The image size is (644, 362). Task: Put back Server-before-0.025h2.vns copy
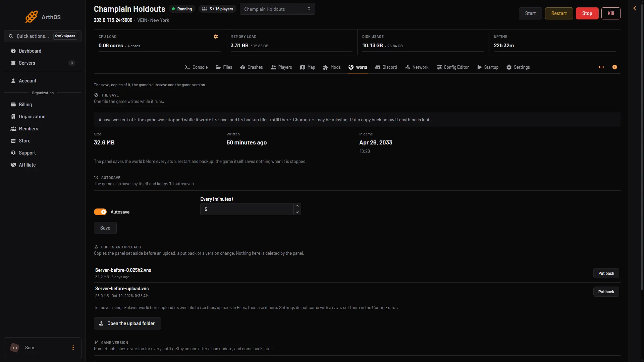point(606,273)
